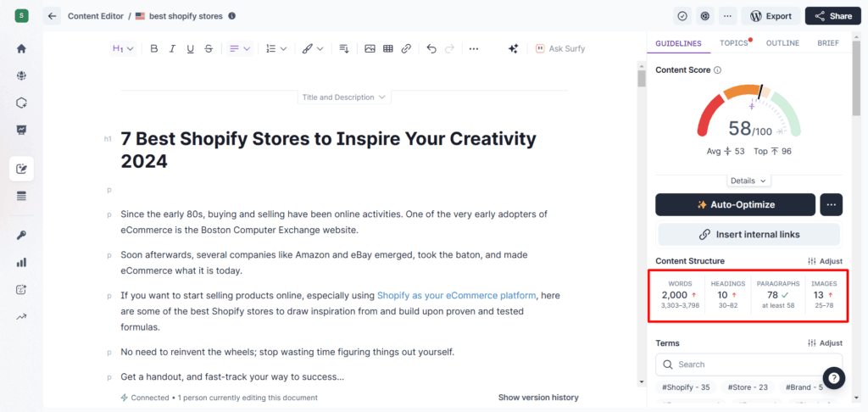868x412 pixels.
Task: Toggle bold formatting
Action: pos(154,48)
